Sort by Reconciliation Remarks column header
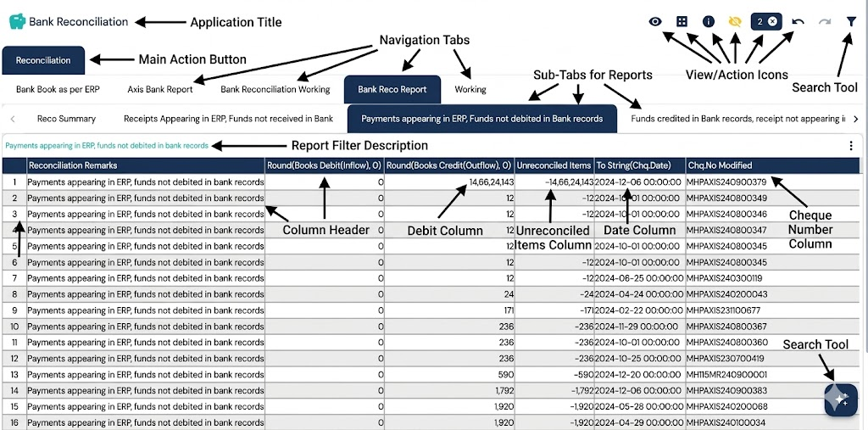The height and width of the screenshot is (430, 868). coord(146,165)
